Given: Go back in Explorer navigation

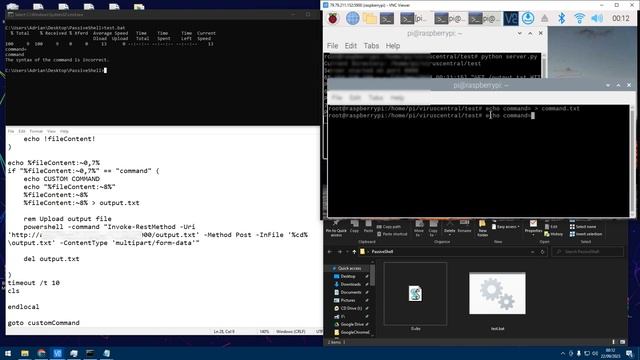Looking at the screenshot, I should (330, 252).
